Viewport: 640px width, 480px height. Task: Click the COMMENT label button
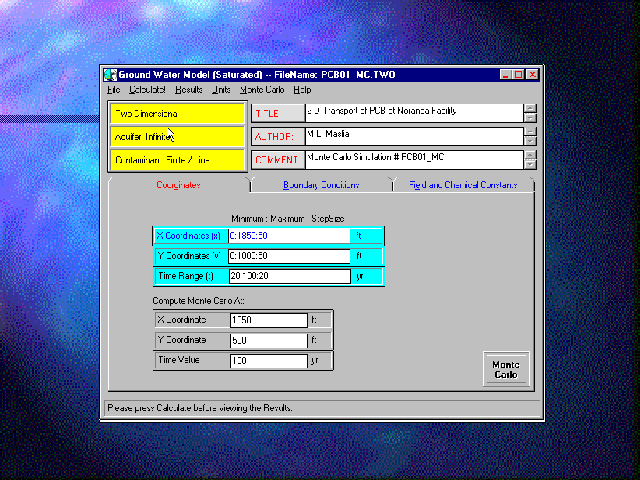tap(278, 160)
